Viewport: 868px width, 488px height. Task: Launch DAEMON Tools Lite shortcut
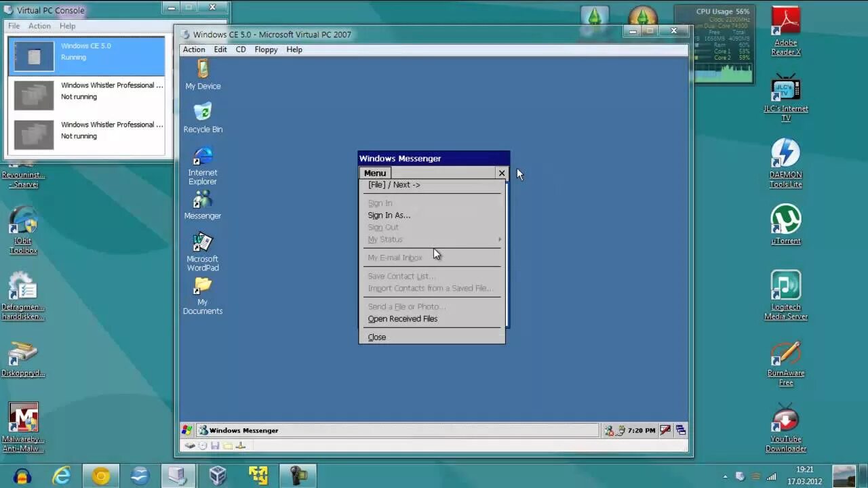pos(786,163)
